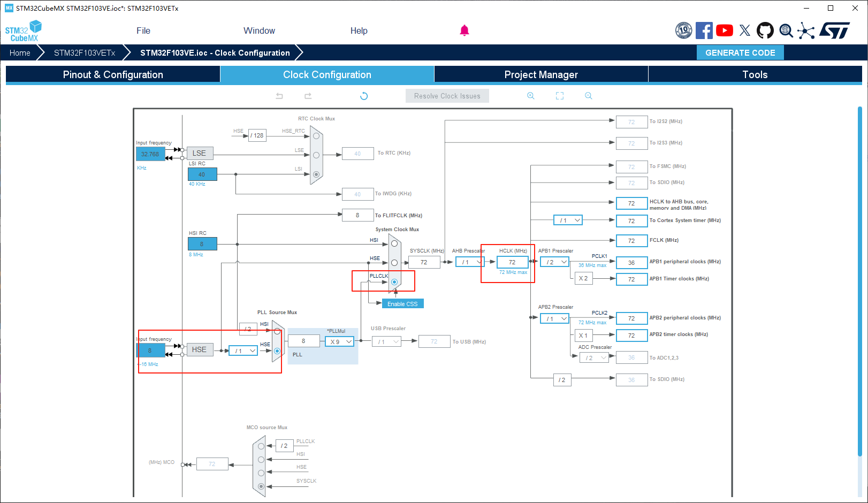The width and height of the screenshot is (868, 503).
Task: Click APB2 peripheral clocks value 72
Action: (x=631, y=318)
